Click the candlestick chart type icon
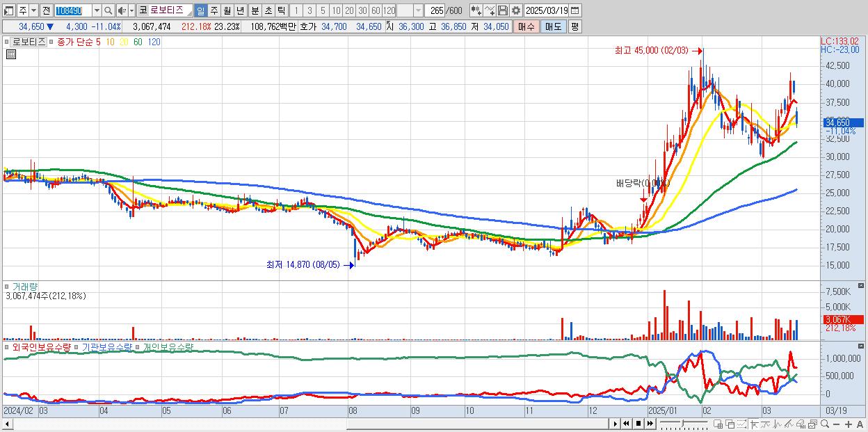 476,11
